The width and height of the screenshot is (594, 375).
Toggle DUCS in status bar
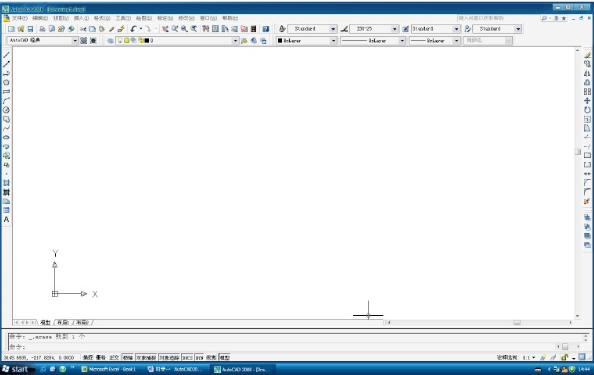[x=187, y=357]
